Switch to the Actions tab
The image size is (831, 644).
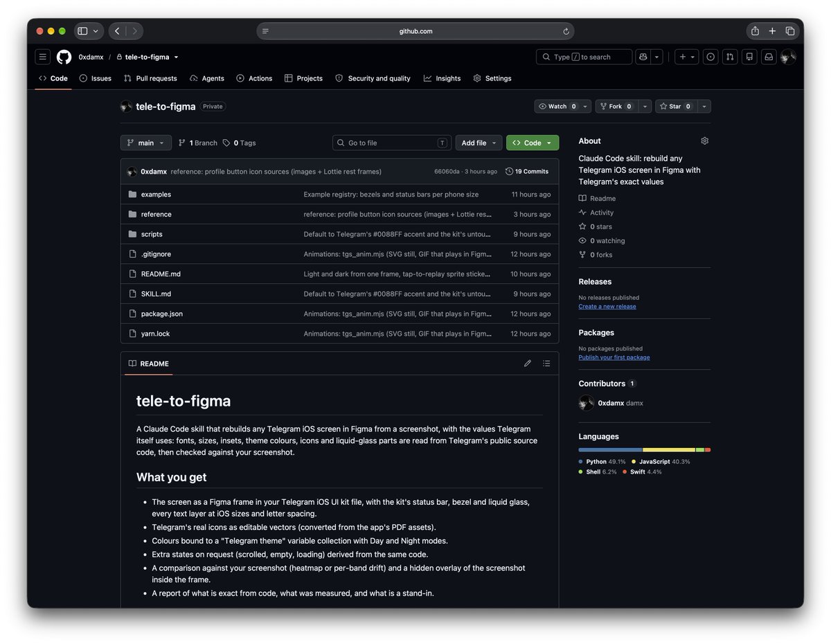(x=254, y=78)
